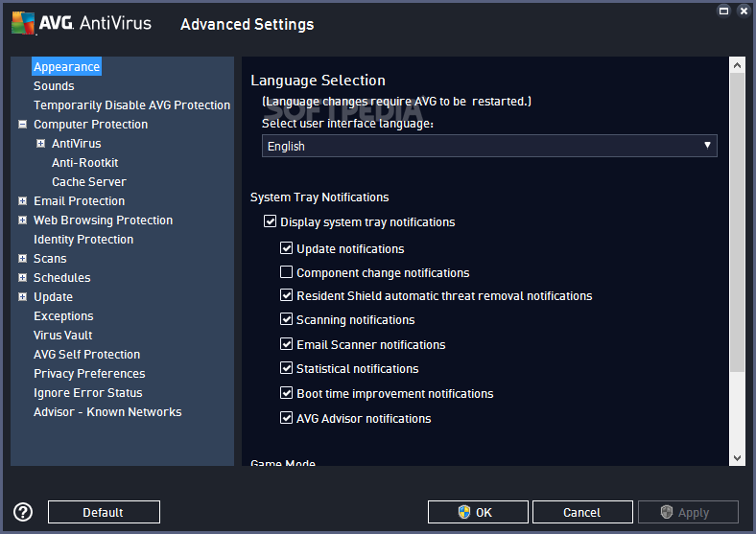The width and height of the screenshot is (756, 534).
Task: Expand the Web Browsing Protection node
Action: point(22,221)
